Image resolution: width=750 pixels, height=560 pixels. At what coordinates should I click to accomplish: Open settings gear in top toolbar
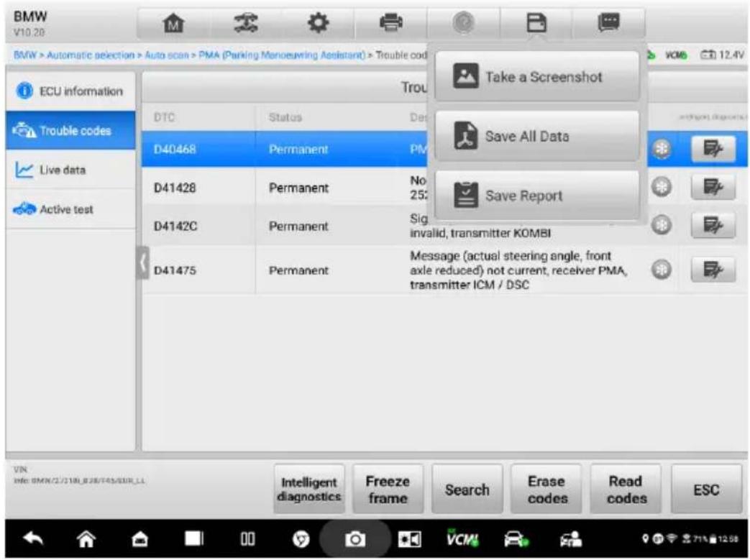click(318, 23)
